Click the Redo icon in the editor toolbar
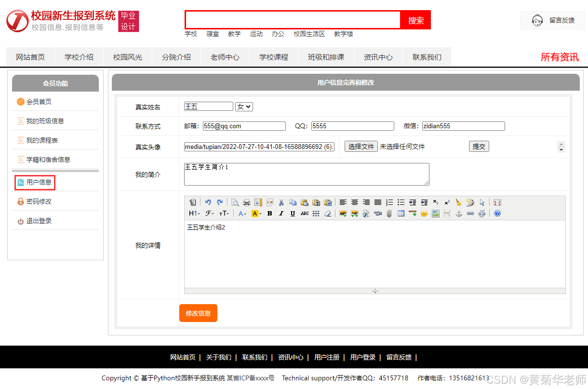Viewport: 588px width, 389px height. point(220,202)
